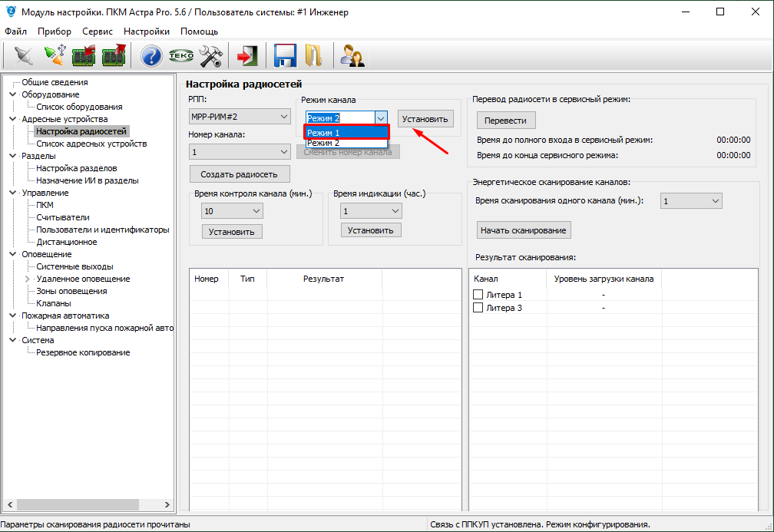Click the tree scrollbar left arrow

[x=9, y=505]
